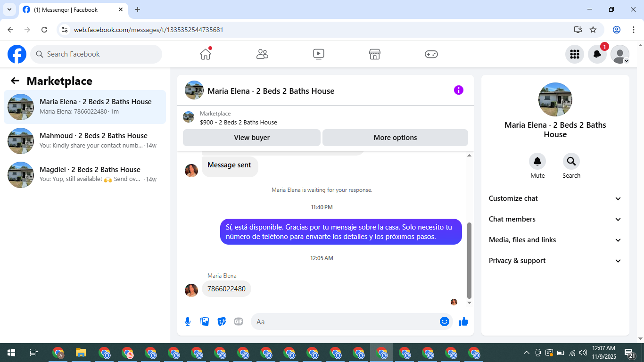Image resolution: width=644 pixels, height=362 pixels.
Task: Open Task View on taskbar
Action: pos(34,353)
